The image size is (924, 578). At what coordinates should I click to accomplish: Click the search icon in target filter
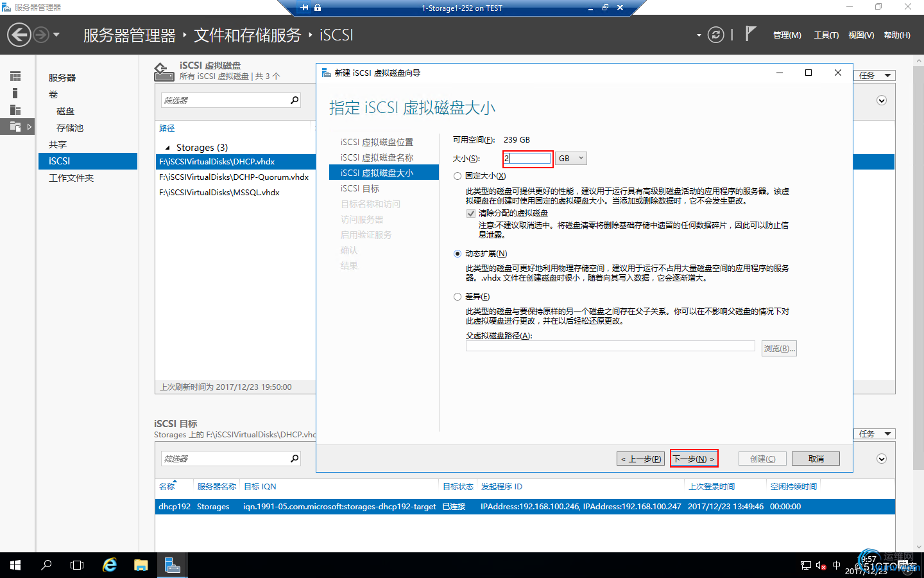pos(295,459)
